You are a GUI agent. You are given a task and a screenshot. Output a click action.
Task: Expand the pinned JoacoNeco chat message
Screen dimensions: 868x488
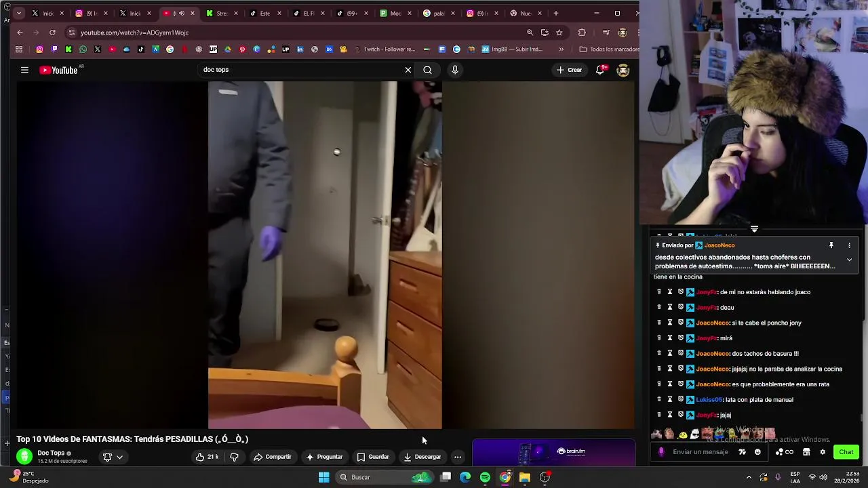849,260
